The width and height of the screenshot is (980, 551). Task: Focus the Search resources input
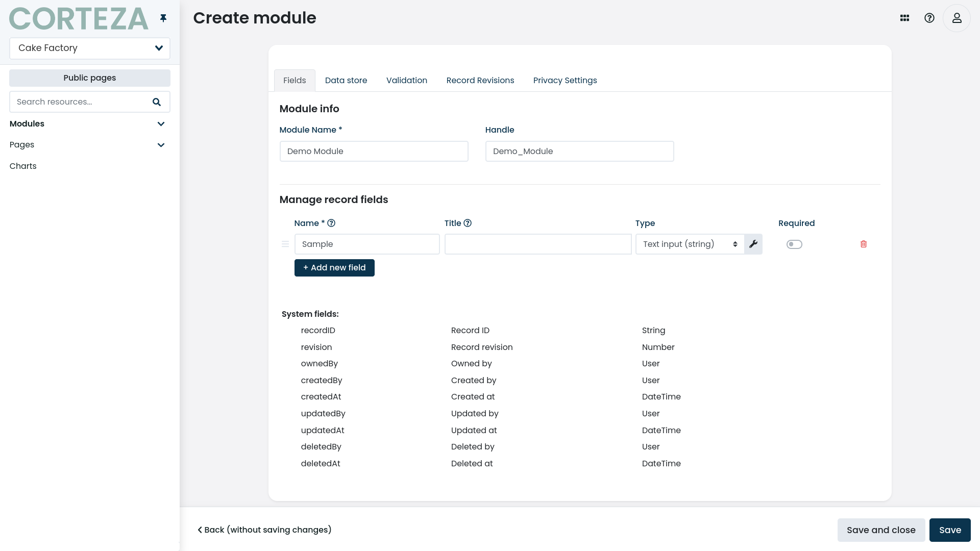point(82,102)
